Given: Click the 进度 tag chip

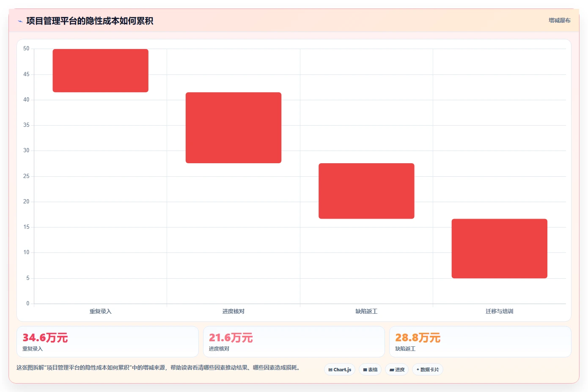Looking at the screenshot, I should pos(397,370).
